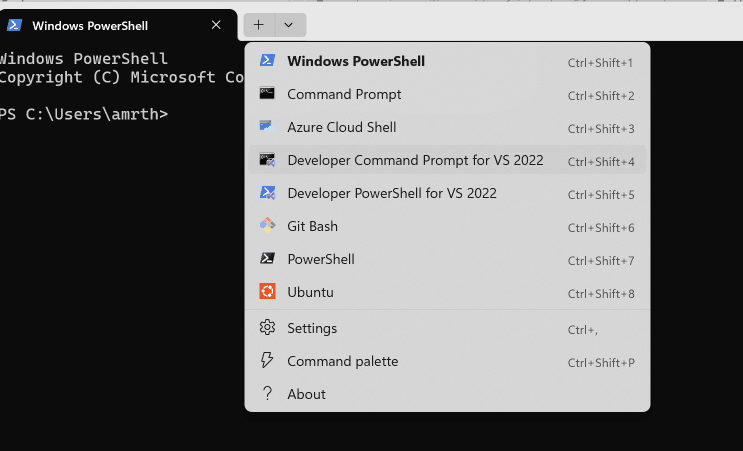743x451 pixels.
Task: Click the Ctrl+Shift+2 shortcut text
Action: 601,96
